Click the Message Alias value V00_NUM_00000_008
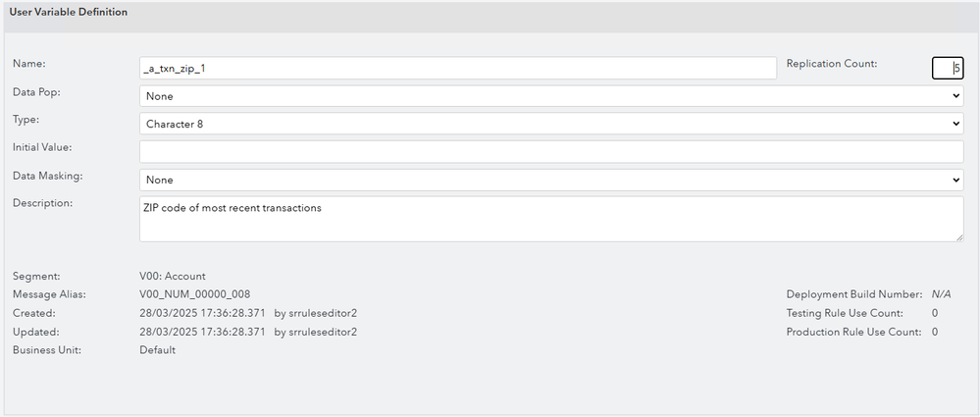 195,294
